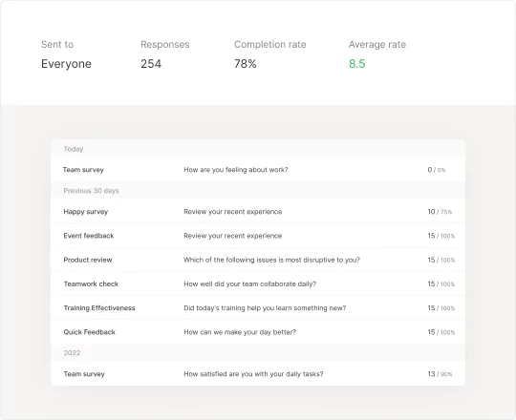
Task: Click the Completion rate value 78%
Action: tap(246, 64)
